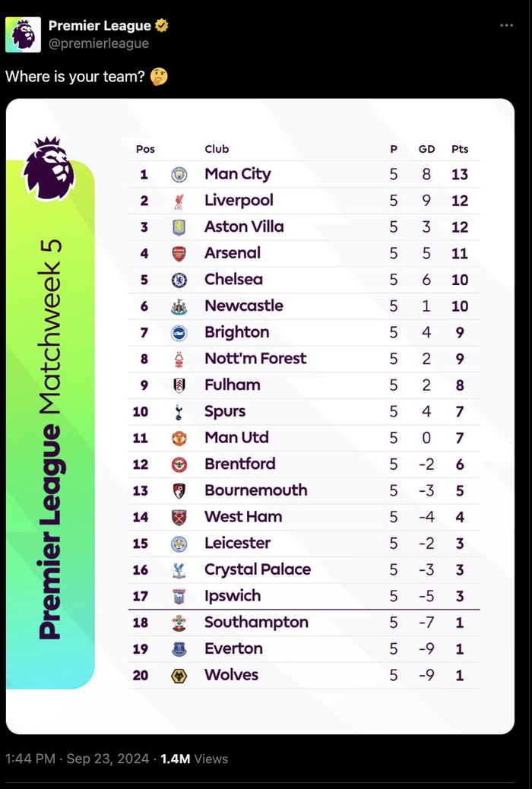Click the Premier League display name

tap(100, 26)
